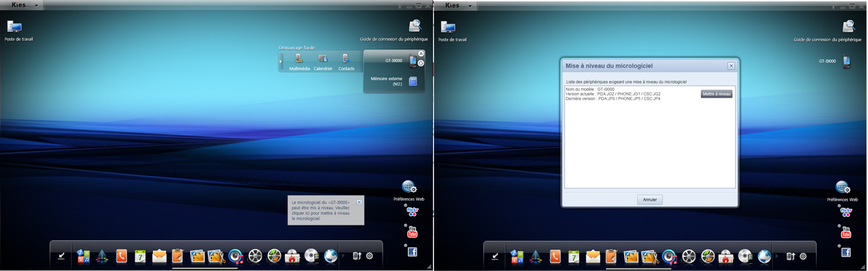Open the multimedia library icon in left dock

(x=83, y=256)
